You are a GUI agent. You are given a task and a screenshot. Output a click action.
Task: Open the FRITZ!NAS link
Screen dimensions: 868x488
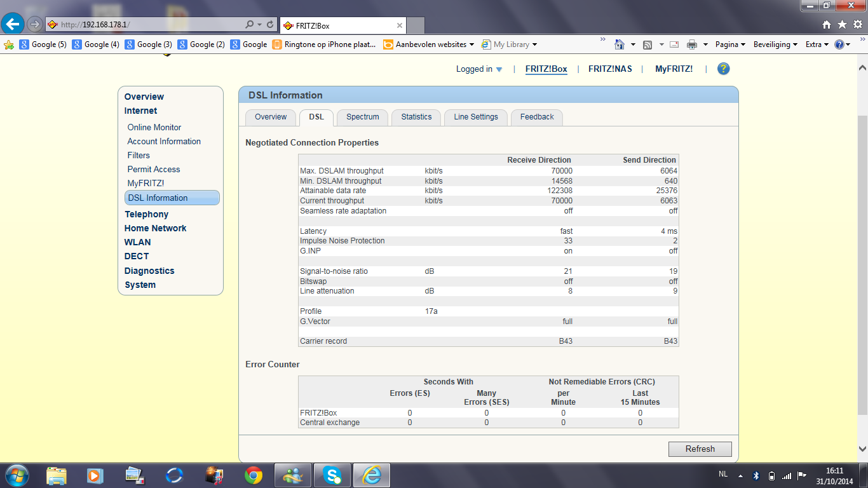pyautogui.click(x=610, y=69)
